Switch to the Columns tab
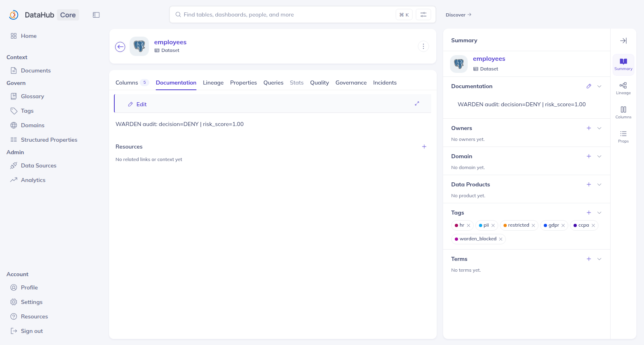The width and height of the screenshot is (644, 345). (132, 83)
